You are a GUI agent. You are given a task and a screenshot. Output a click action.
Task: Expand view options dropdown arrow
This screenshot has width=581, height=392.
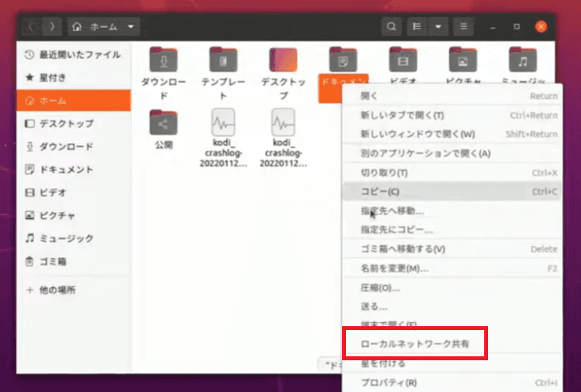[439, 26]
